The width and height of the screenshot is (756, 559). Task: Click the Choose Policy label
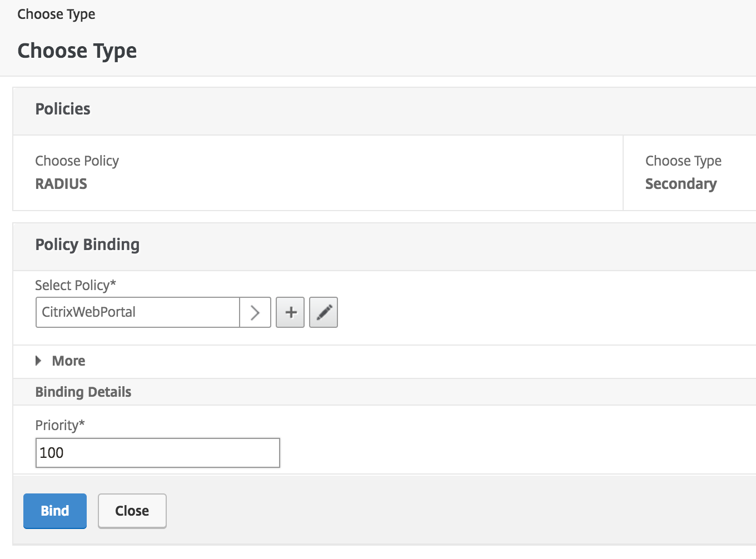click(77, 161)
